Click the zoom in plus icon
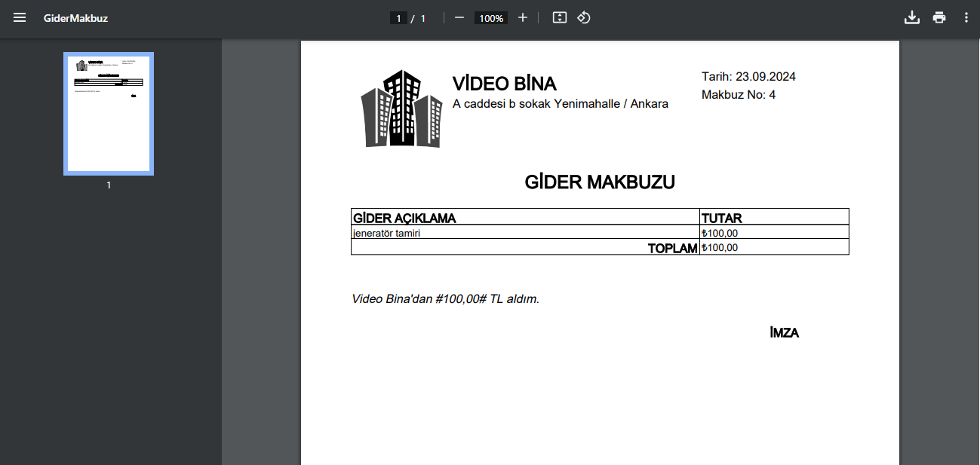The width and height of the screenshot is (980, 465). point(523,17)
